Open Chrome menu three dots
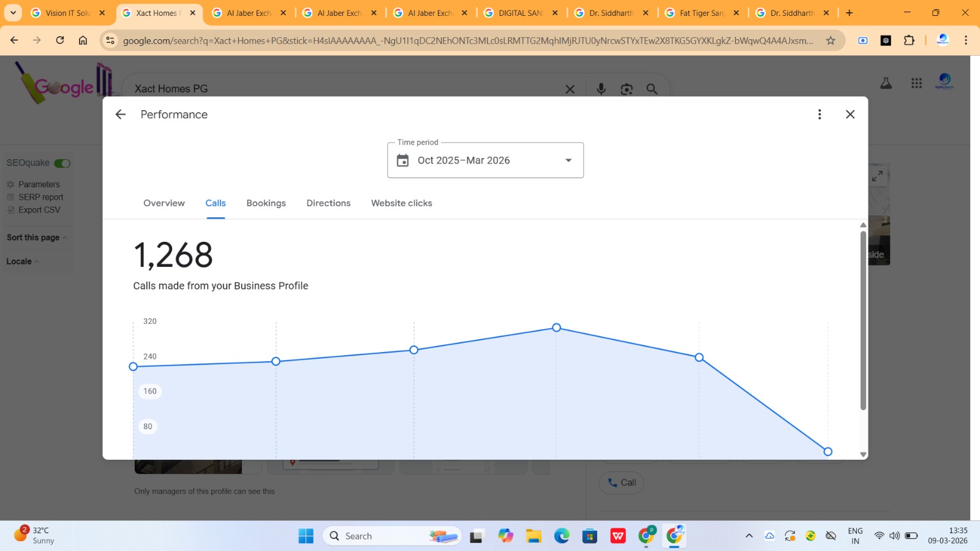This screenshot has height=551, width=980. [x=966, y=40]
